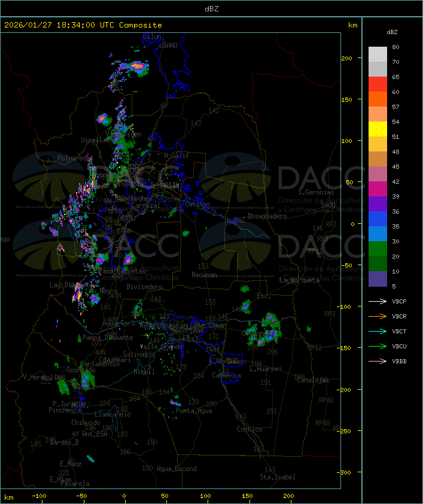Viewport: 423px width, 504px height.
Task: Pick the dark orange 60-57 dBZ swatch
Action: pos(378,99)
